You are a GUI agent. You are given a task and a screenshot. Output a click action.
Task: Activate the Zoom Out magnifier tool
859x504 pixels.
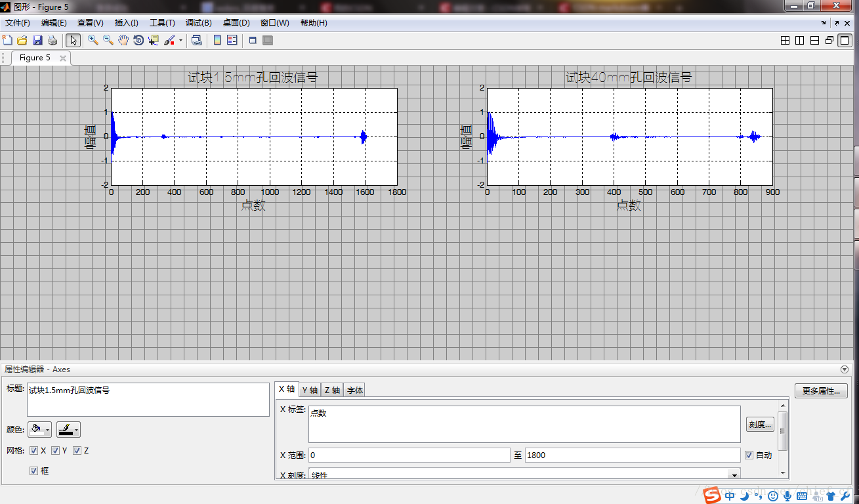pyautogui.click(x=108, y=41)
